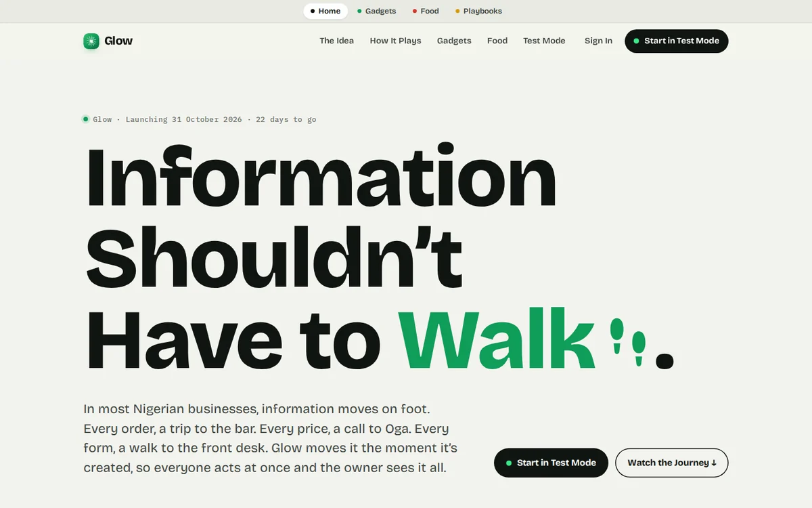Screen dimensions: 812x508
Task: Click the Sign In link
Action: pyautogui.click(x=598, y=41)
